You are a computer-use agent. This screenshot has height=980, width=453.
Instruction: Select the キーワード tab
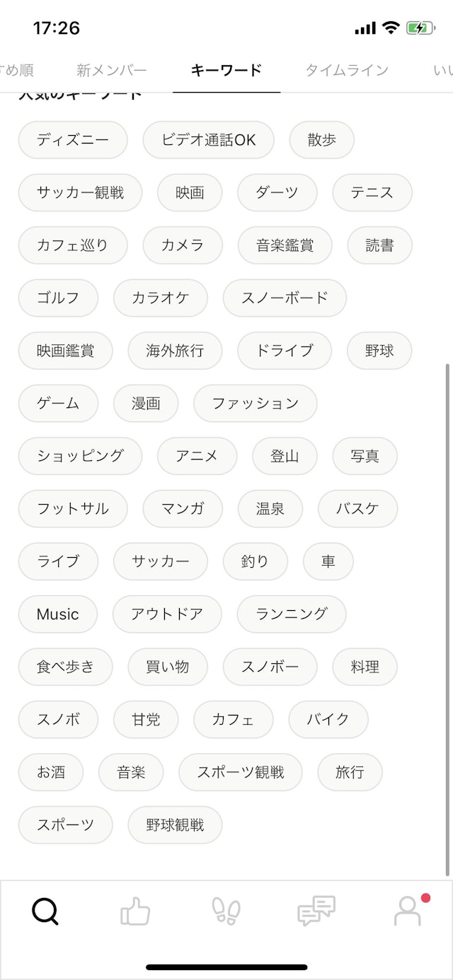[224, 69]
